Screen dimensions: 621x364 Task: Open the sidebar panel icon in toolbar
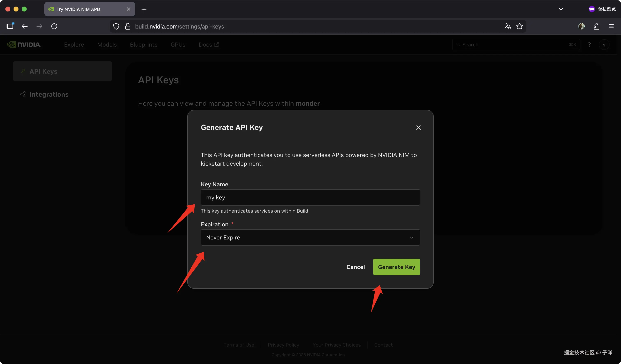10,26
